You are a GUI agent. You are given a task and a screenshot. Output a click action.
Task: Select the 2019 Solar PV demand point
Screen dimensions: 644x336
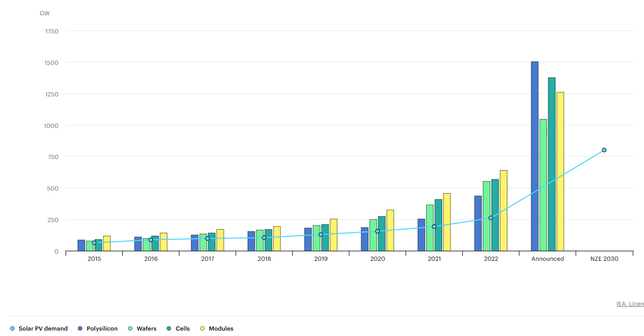pyautogui.click(x=321, y=235)
